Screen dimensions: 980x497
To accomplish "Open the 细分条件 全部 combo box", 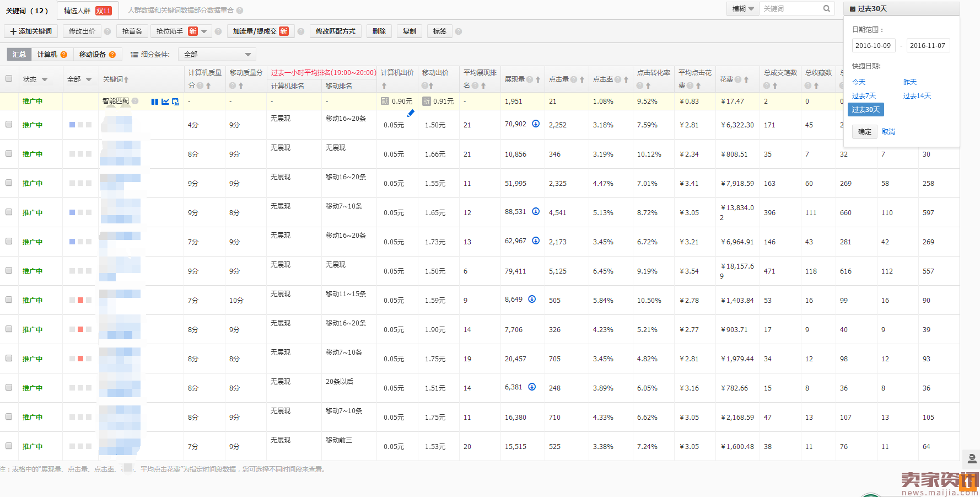I will pos(217,55).
